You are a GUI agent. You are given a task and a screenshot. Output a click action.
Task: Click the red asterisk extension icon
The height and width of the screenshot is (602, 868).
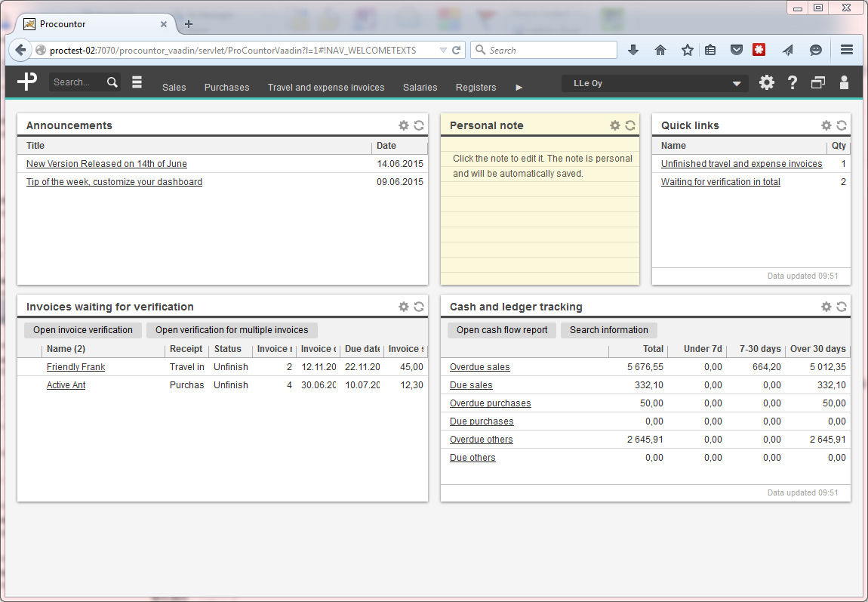[759, 50]
